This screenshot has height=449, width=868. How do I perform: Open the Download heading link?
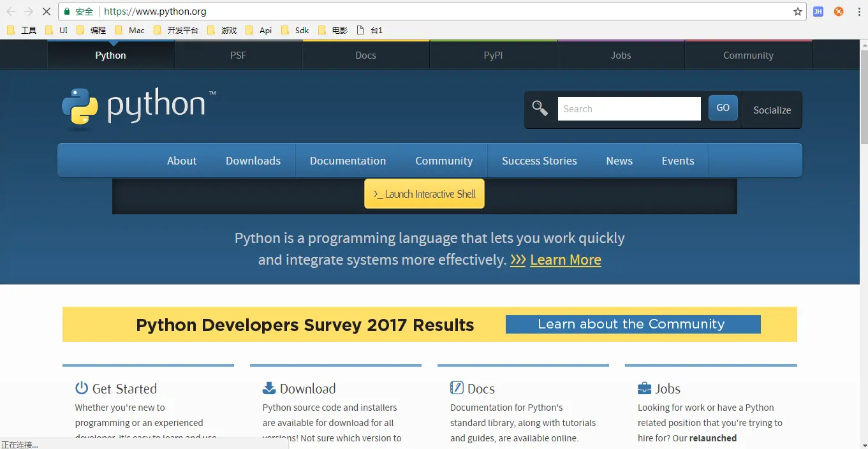pyautogui.click(x=307, y=388)
